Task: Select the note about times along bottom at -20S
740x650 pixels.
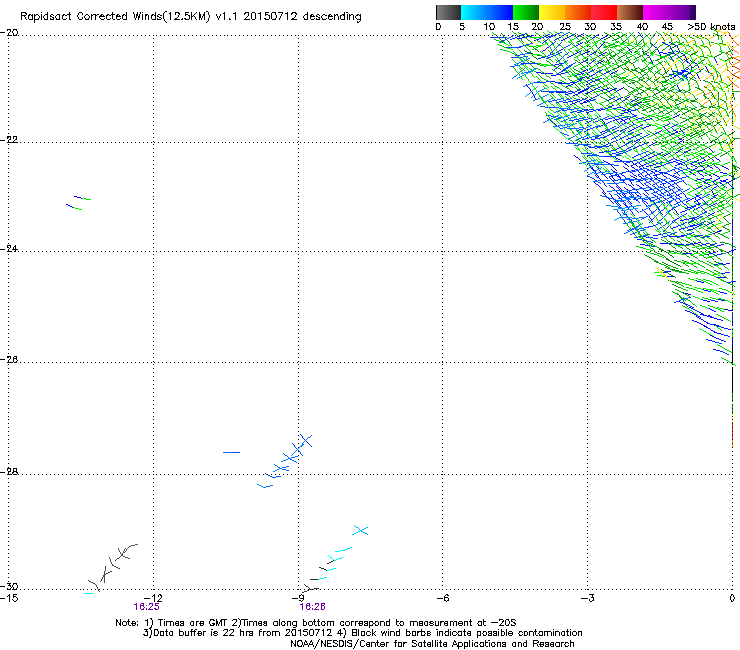Action: (x=374, y=623)
